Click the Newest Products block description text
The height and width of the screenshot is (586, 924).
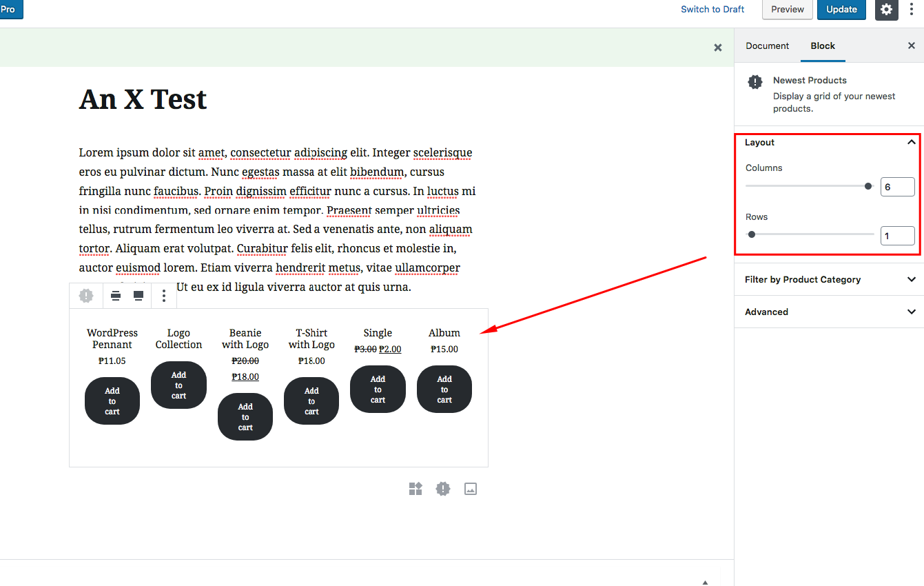pos(834,102)
